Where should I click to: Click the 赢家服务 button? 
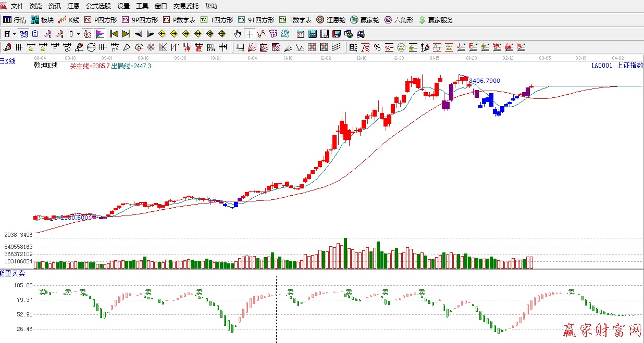point(436,20)
